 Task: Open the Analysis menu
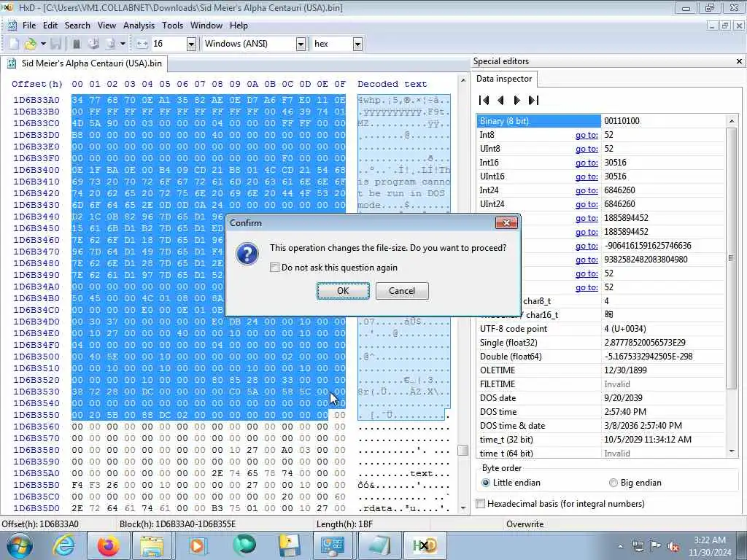coord(139,26)
